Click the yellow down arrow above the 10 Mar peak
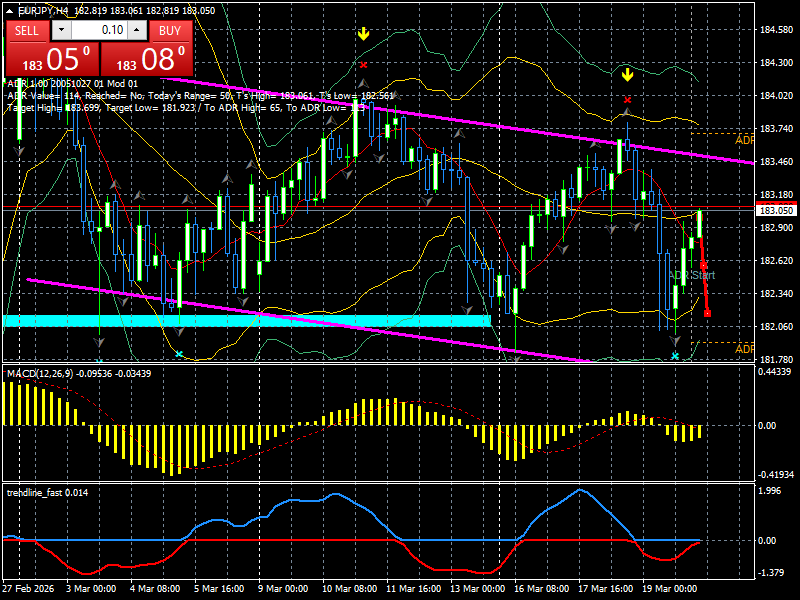The width and height of the screenshot is (800, 600). coord(363,34)
